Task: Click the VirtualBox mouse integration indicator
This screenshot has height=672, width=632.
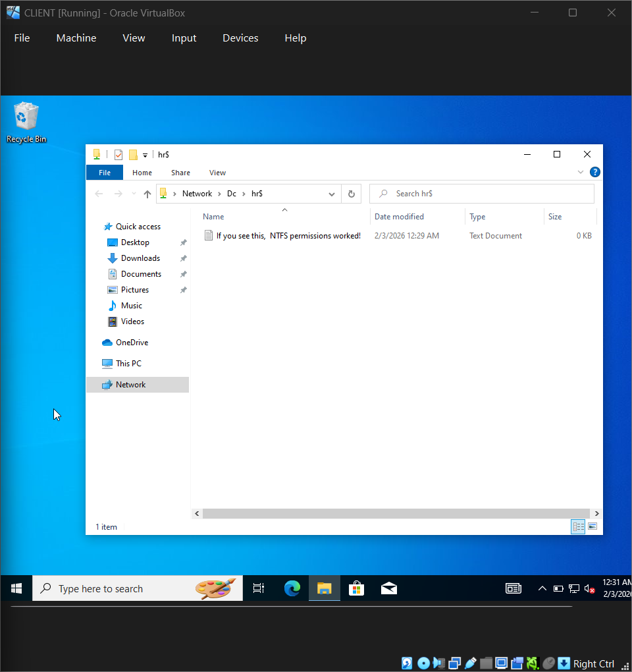Action: 548,663
